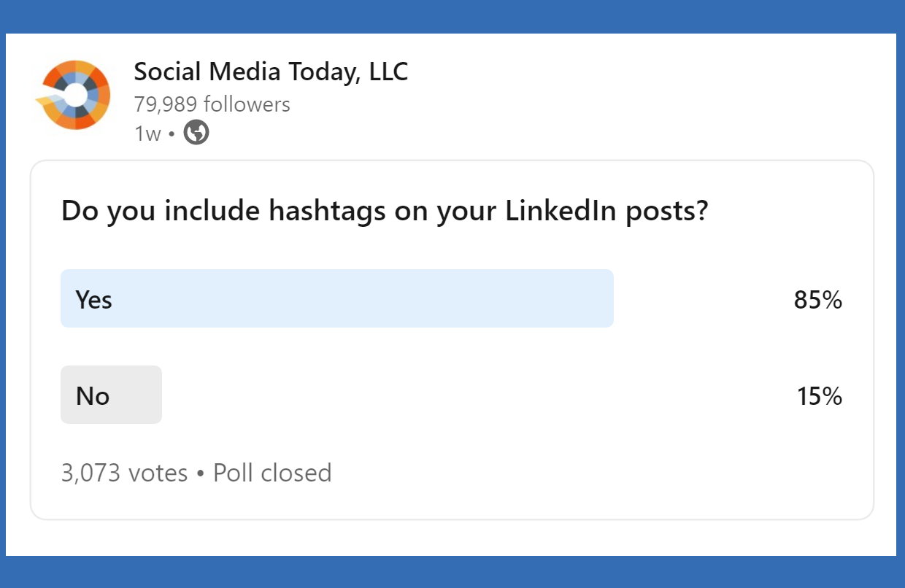Click the Poll closed status text

coord(272,473)
